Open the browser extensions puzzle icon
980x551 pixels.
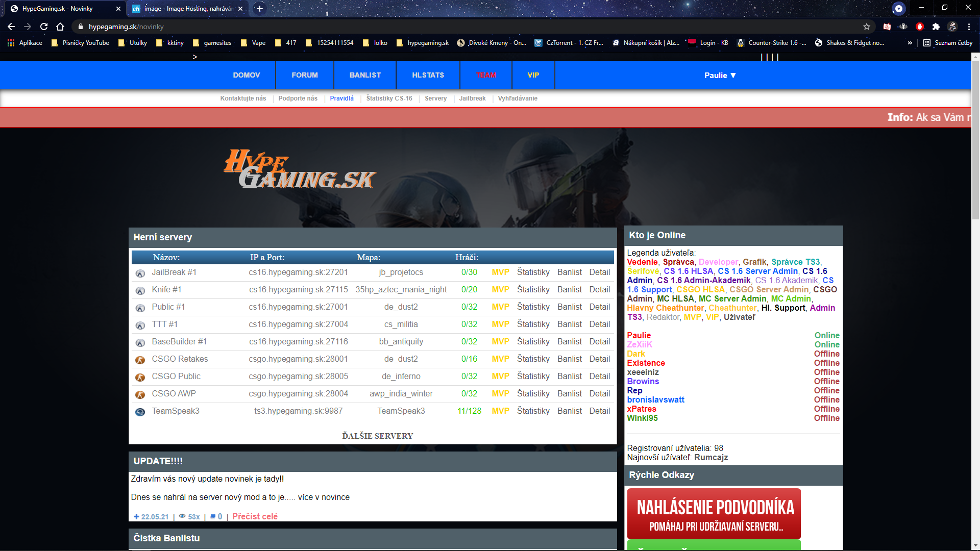(x=936, y=27)
